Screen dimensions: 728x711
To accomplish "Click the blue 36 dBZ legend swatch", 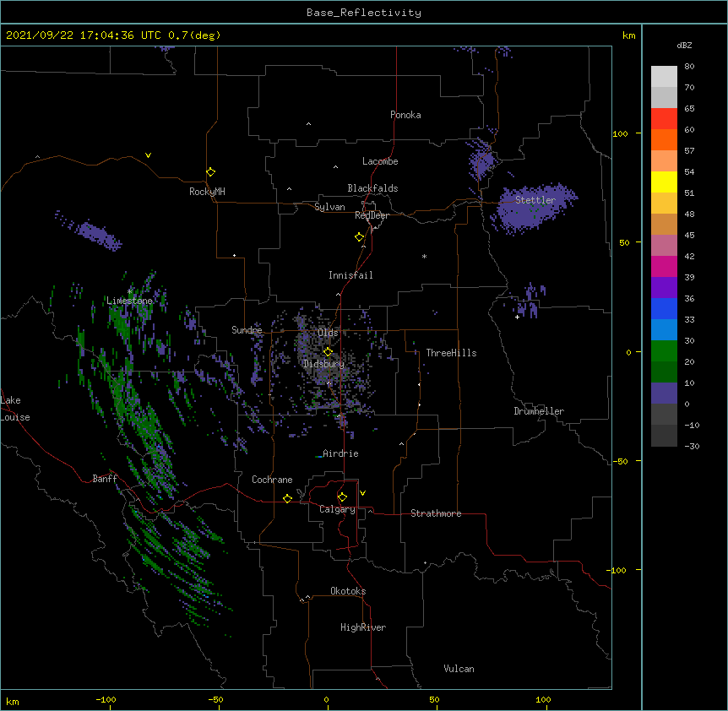I will pos(664,308).
